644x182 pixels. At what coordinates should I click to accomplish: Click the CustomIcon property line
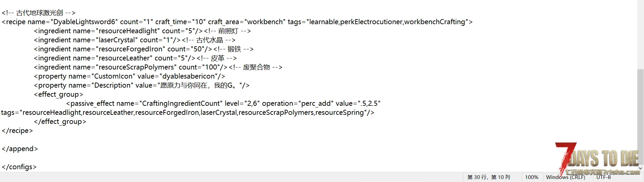pyautogui.click(x=129, y=76)
